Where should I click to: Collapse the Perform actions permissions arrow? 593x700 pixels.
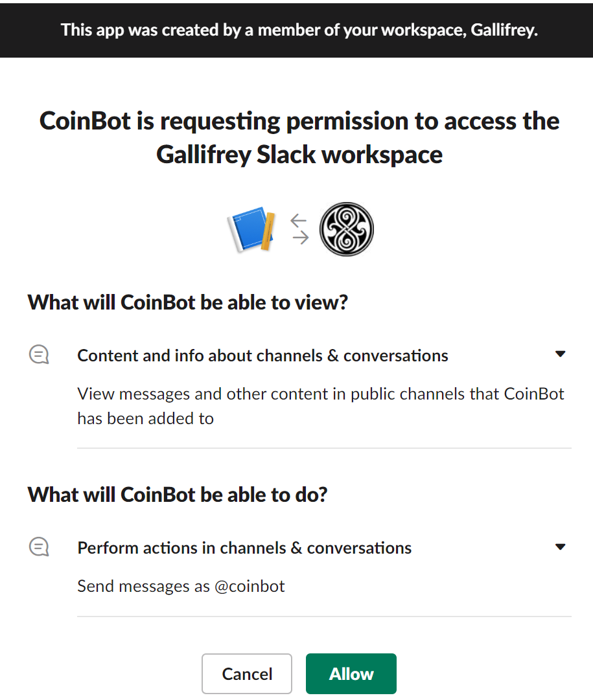pos(560,547)
